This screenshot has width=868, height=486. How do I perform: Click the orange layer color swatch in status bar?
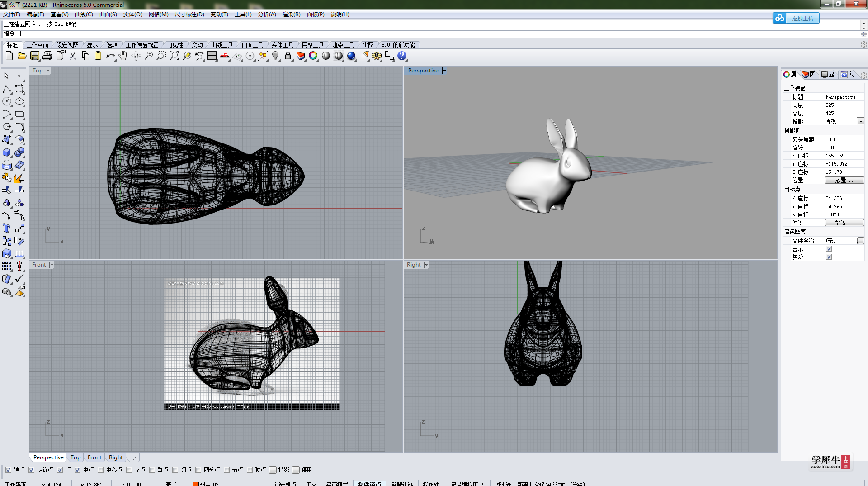196,484
